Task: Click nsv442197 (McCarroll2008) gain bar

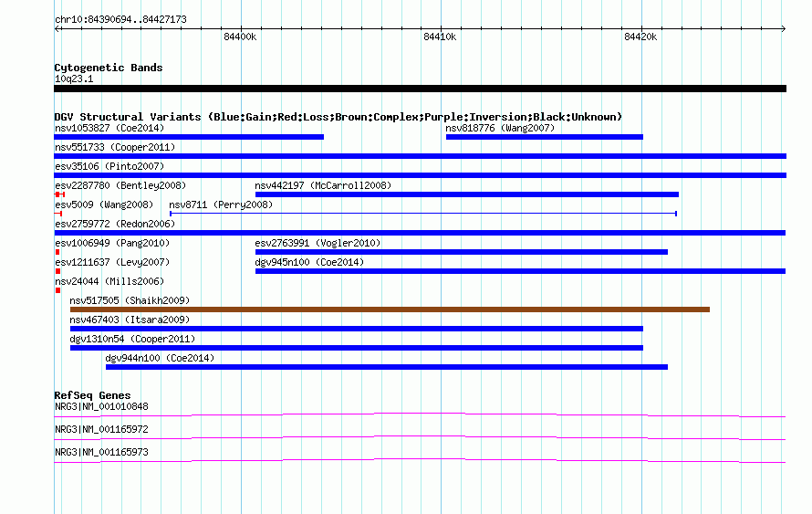Action: click(466, 194)
